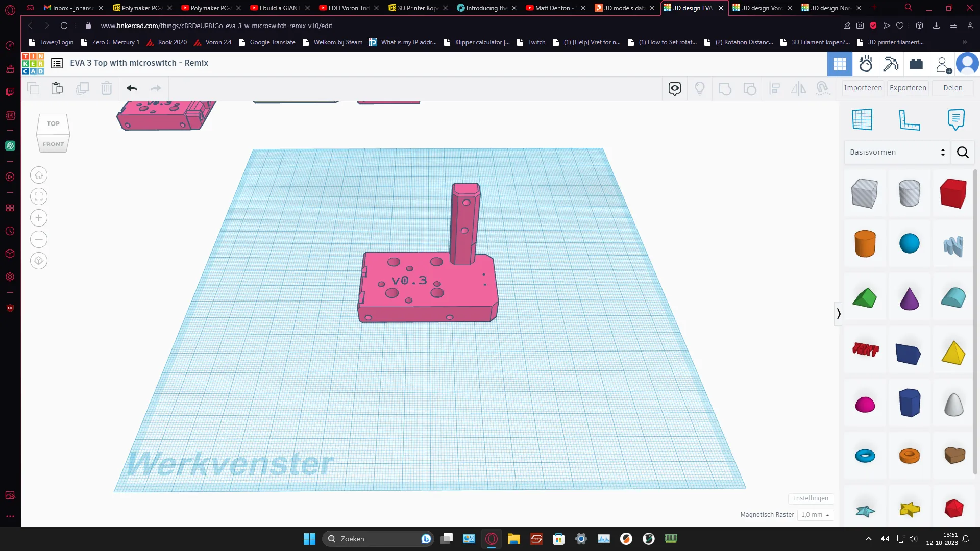
Task: Click the paste clipboard icon
Action: point(57,88)
